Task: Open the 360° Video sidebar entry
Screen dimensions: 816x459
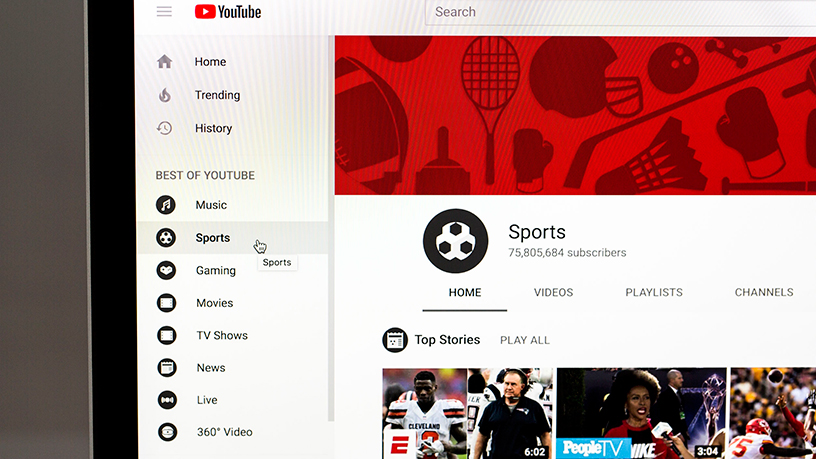Action: pyautogui.click(x=223, y=432)
